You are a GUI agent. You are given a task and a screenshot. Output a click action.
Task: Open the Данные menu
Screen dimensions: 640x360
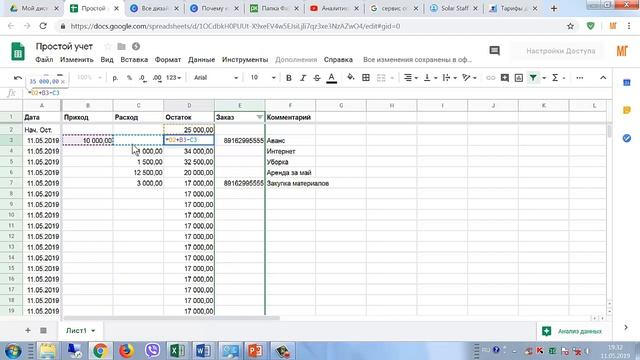click(x=201, y=60)
